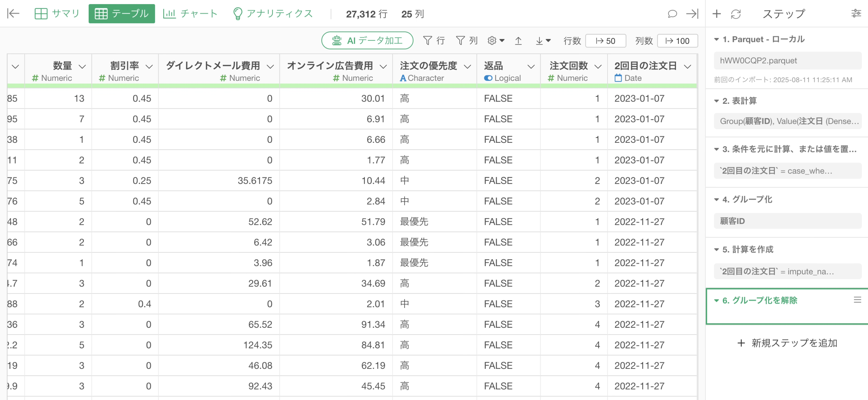Open the row filter (行) funnel

pyautogui.click(x=434, y=41)
